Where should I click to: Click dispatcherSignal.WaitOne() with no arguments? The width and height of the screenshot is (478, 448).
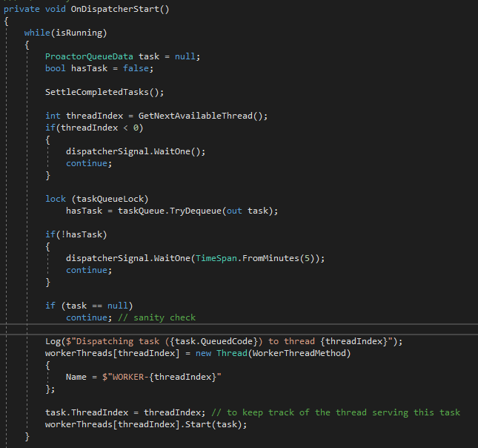click(x=136, y=151)
